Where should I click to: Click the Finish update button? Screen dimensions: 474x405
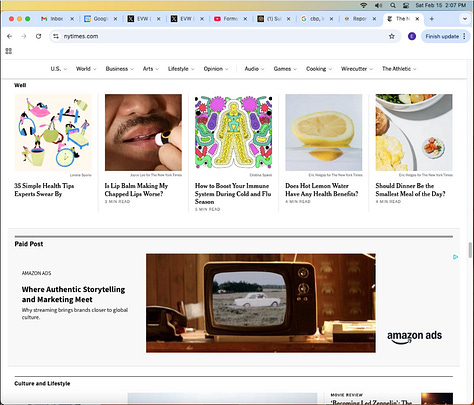coord(442,36)
